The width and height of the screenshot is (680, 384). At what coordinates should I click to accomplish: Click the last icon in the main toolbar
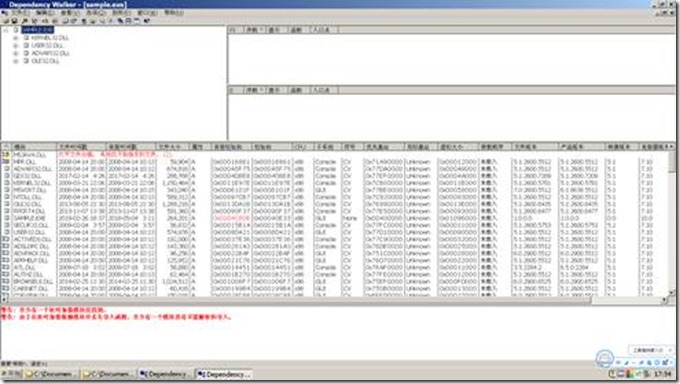(x=147, y=20)
